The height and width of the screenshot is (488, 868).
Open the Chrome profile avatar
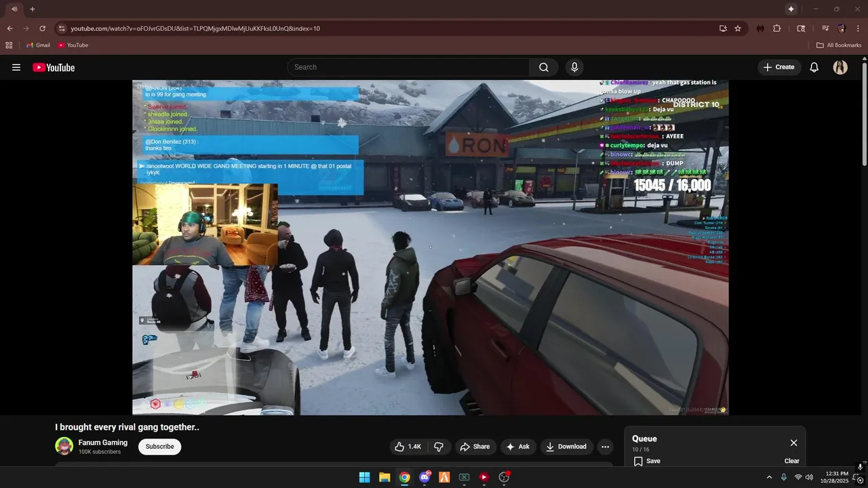coord(842,28)
